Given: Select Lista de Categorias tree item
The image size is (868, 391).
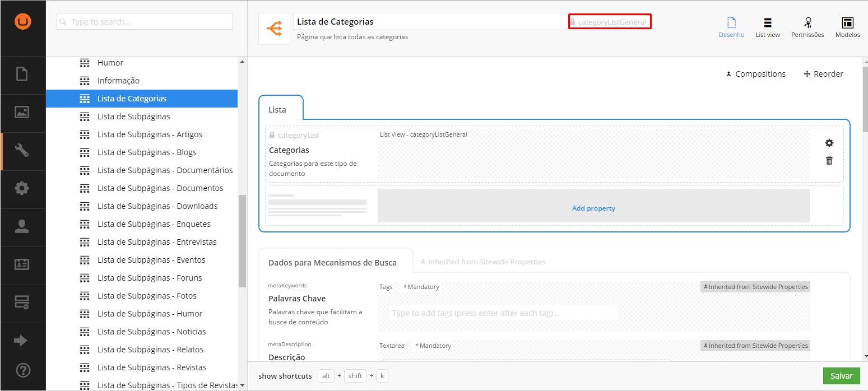Looking at the screenshot, I should click(x=142, y=99).
